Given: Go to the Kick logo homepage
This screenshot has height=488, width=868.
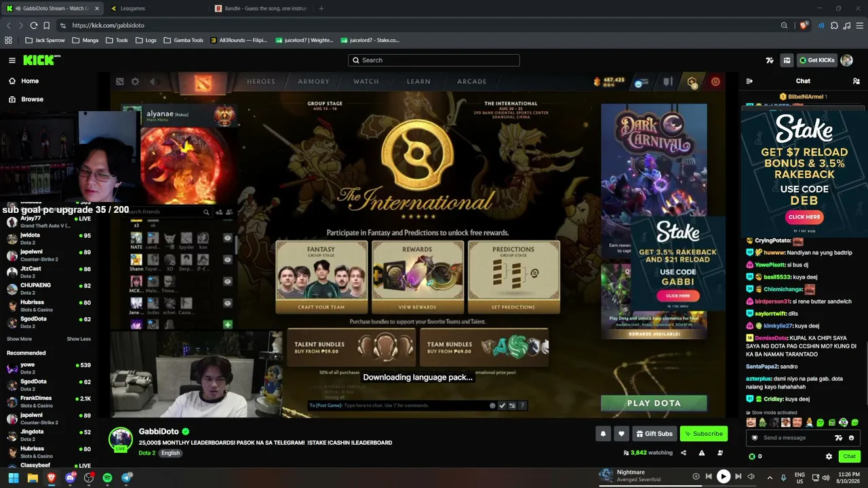Looking at the screenshot, I should [x=41, y=60].
